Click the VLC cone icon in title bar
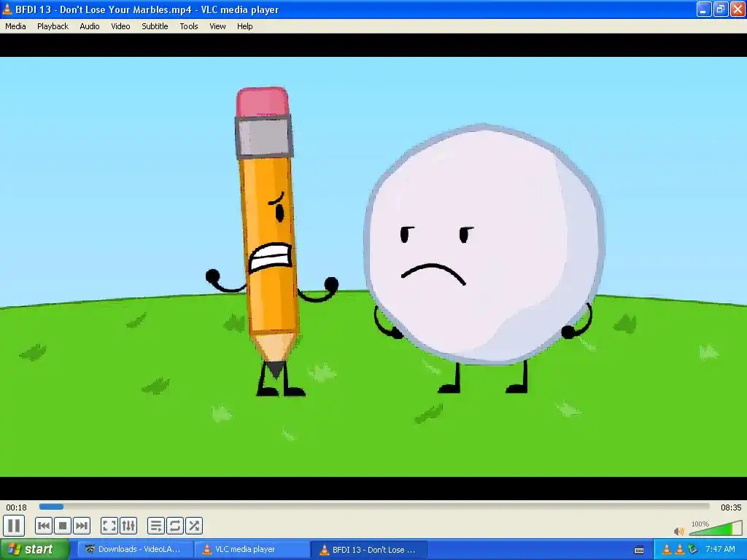 (7, 9)
